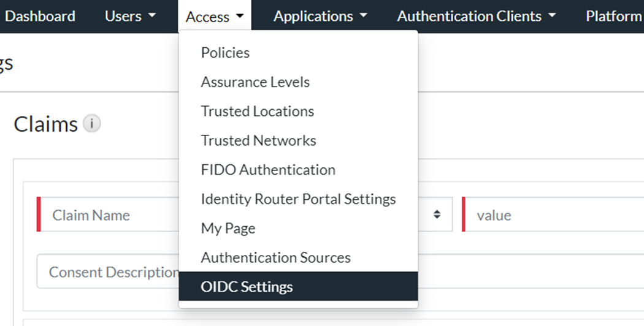The image size is (644, 326).
Task: Go to Trusted Locations
Action: click(257, 112)
